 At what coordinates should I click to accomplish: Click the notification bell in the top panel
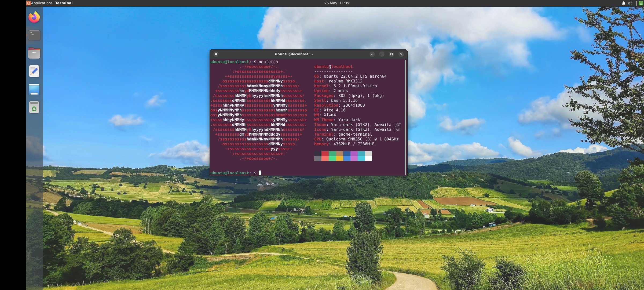coord(623,3)
